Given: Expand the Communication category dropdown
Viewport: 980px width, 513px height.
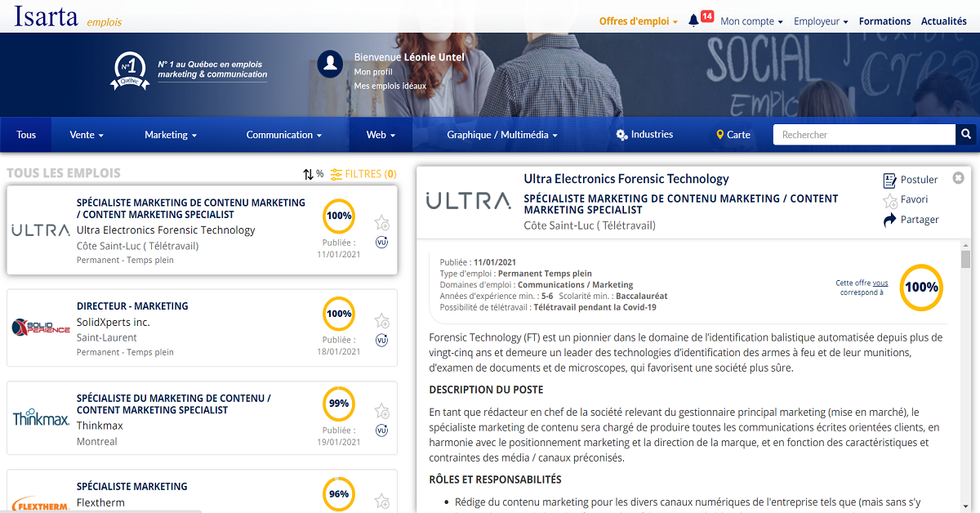Looking at the screenshot, I should pos(284,135).
